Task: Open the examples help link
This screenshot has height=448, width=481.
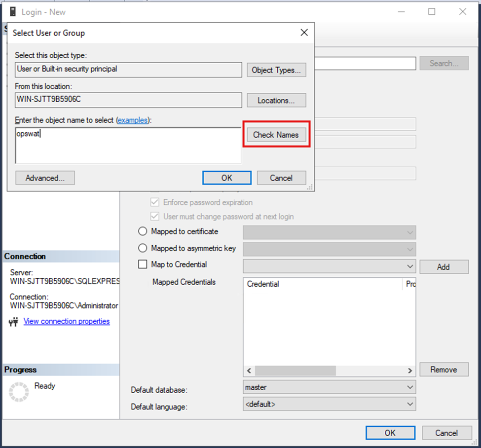Action: (133, 120)
